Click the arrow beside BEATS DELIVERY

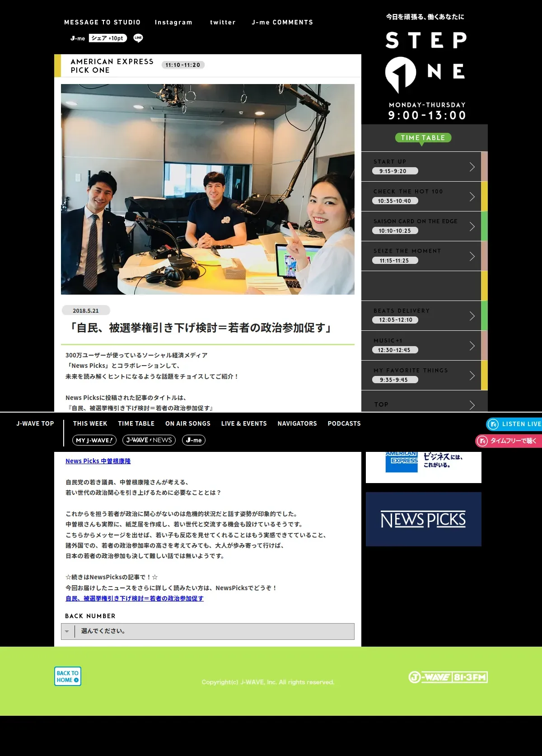[x=472, y=316]
